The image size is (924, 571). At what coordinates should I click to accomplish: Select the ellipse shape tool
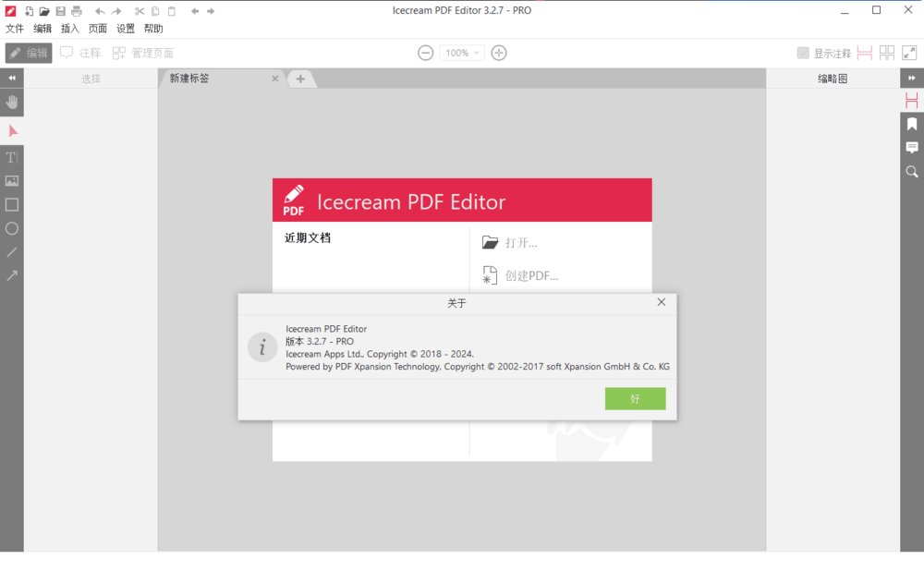(x=11, y=228)
